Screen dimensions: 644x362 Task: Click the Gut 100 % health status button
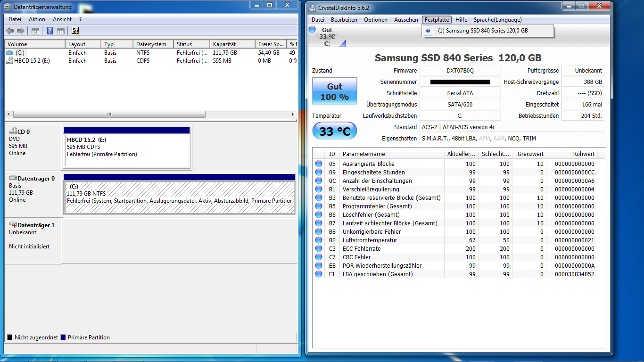pos(335,91)
